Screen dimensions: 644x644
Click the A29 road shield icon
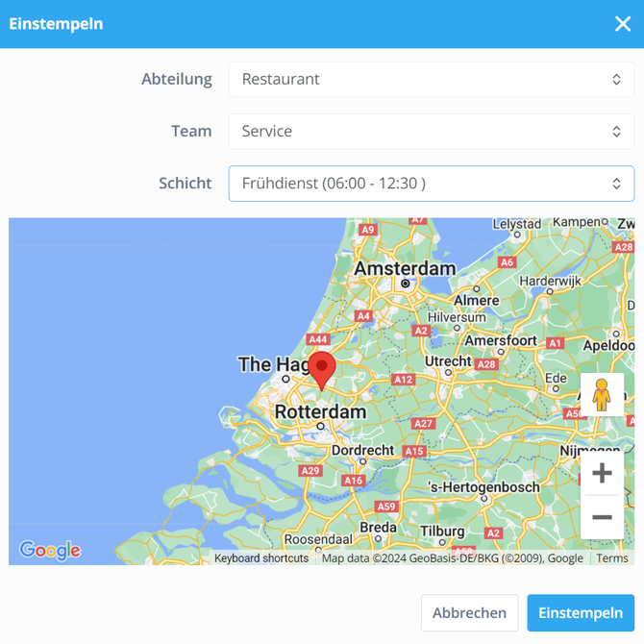click(310, 471)
